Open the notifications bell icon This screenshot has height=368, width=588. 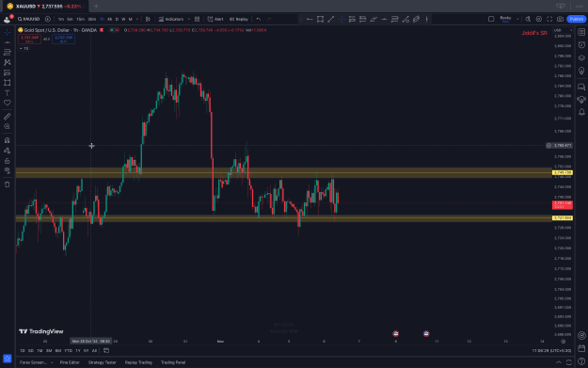(x=581, y=112)
